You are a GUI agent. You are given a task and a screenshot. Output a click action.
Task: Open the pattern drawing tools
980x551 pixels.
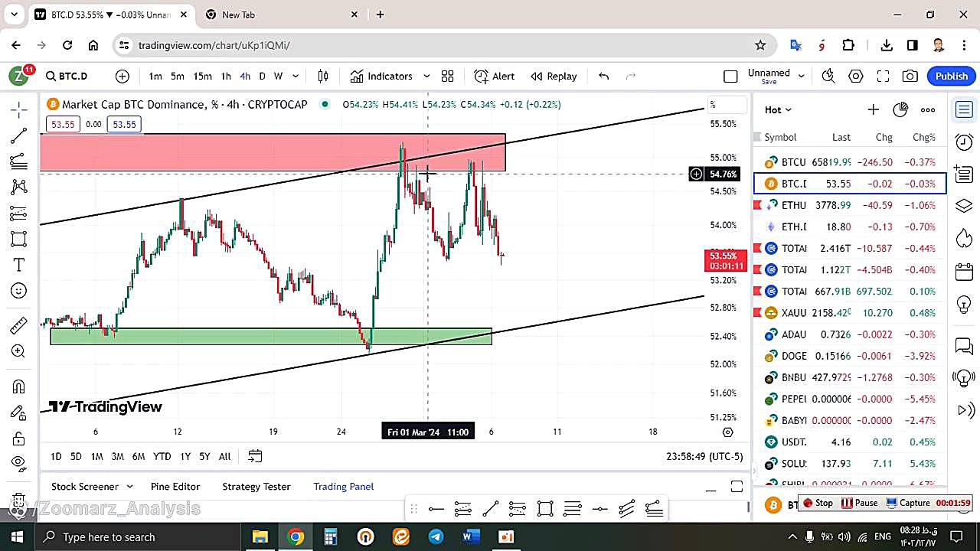coord(19,187)
